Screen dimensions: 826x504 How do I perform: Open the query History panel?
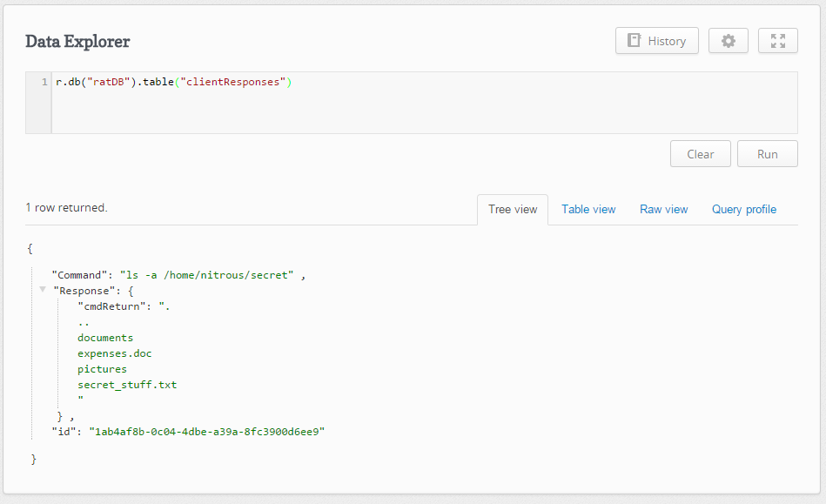coord(656,41)
